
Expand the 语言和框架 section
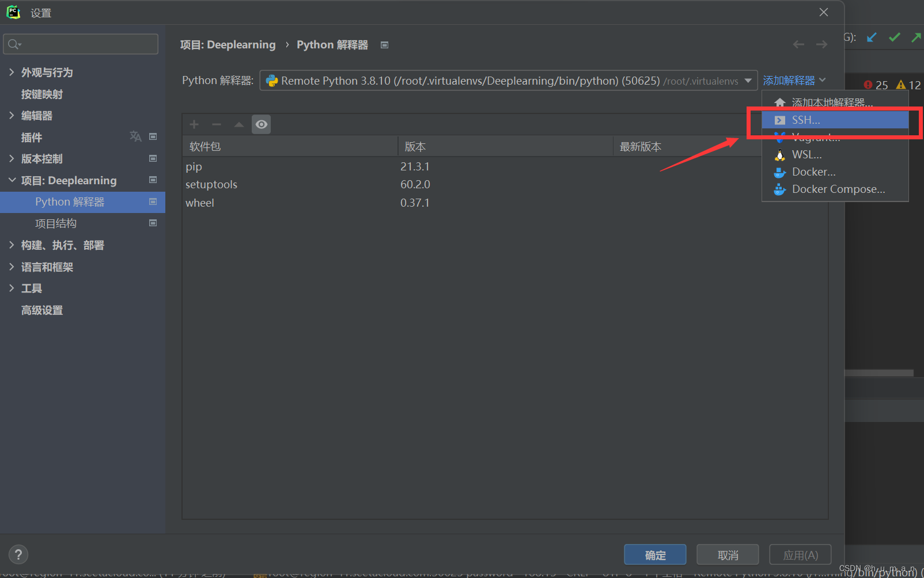[12, 267]
